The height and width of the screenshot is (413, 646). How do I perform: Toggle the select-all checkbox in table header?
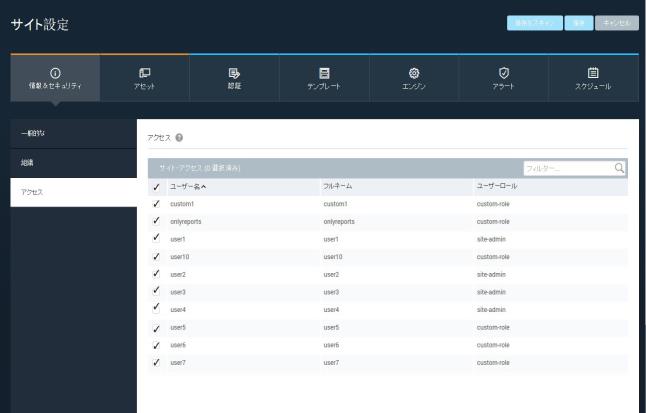(x=154, y=187)
